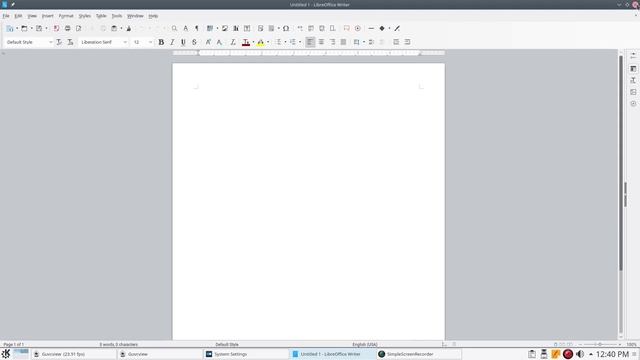Expand the bullet list dropdown arrow
Image resolution: width=640 pixels, height=360 pixels.
pyautogui.click(x=285, y=42)
